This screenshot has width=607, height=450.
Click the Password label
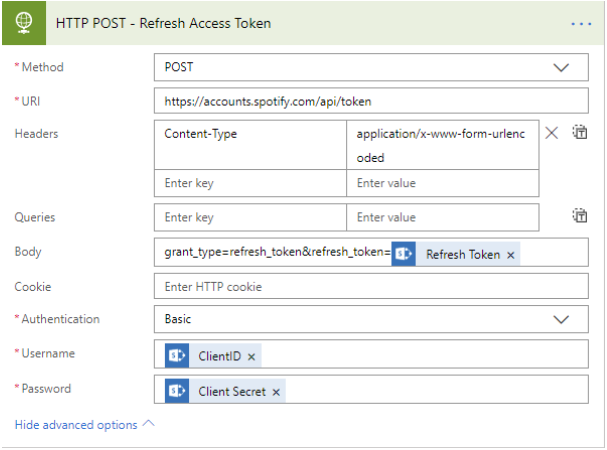(x=46, y=388)
